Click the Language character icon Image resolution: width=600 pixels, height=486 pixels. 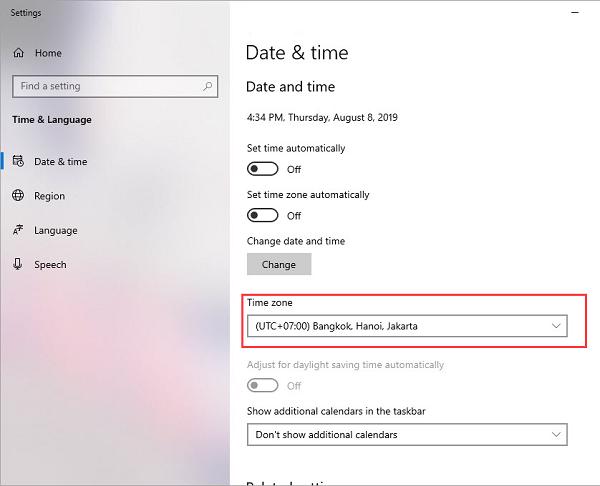[18, 230]
